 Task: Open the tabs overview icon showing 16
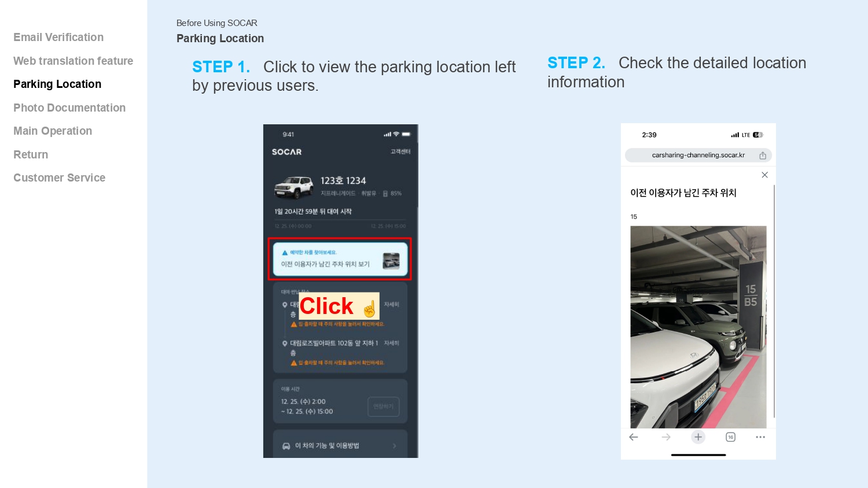730,437
